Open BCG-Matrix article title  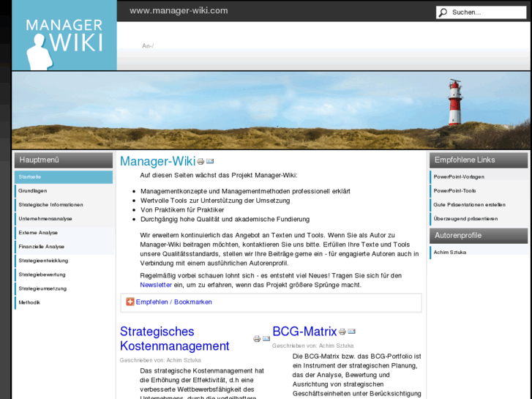click(304, 332)
